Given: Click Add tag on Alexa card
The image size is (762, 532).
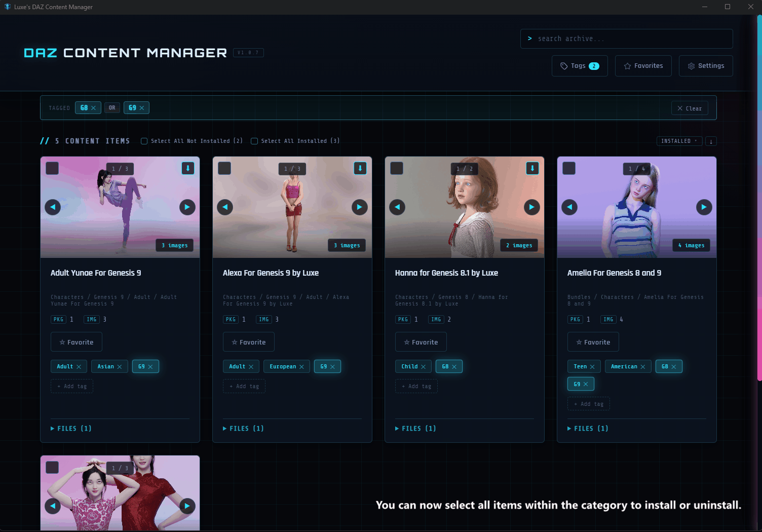Looking at the screenshot, I should [244, 386].
